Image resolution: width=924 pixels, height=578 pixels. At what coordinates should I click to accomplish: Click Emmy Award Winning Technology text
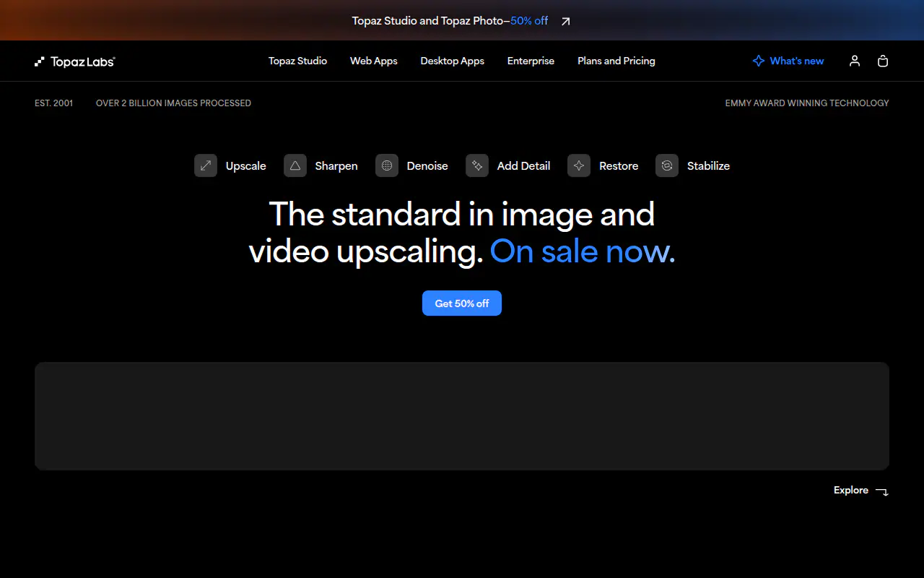click(807, 103)
